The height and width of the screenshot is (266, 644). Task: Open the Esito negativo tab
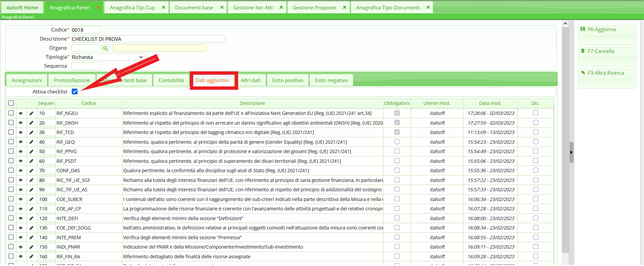[x=331, y=80]
